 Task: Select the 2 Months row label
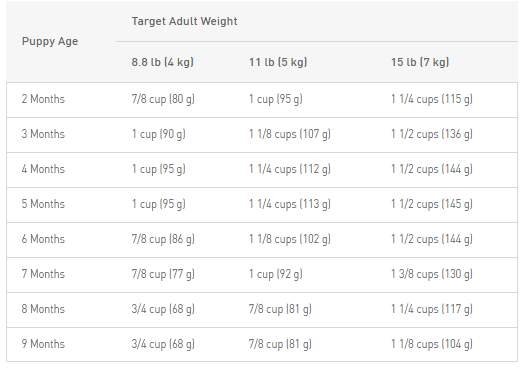click(x=43, y=99)
